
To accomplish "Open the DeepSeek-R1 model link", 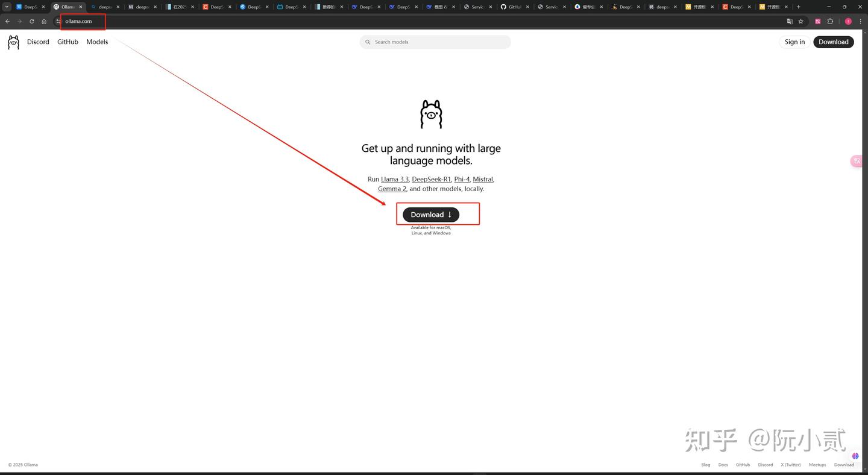I will point(432,180).
